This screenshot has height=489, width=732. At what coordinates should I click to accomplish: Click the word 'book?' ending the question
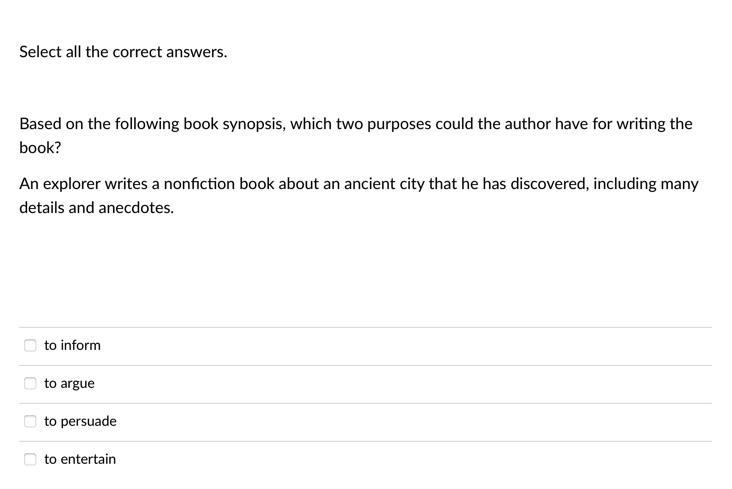(x=40, y=147)
